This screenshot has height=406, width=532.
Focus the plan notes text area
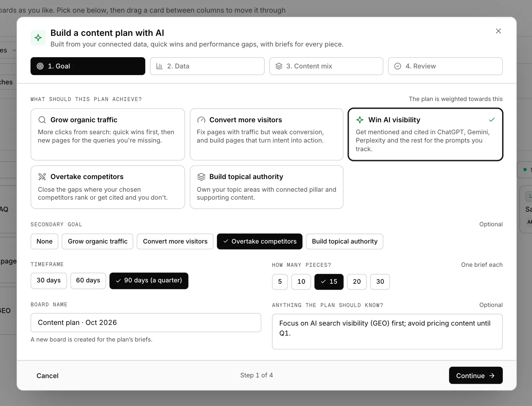tap(387, 332)
